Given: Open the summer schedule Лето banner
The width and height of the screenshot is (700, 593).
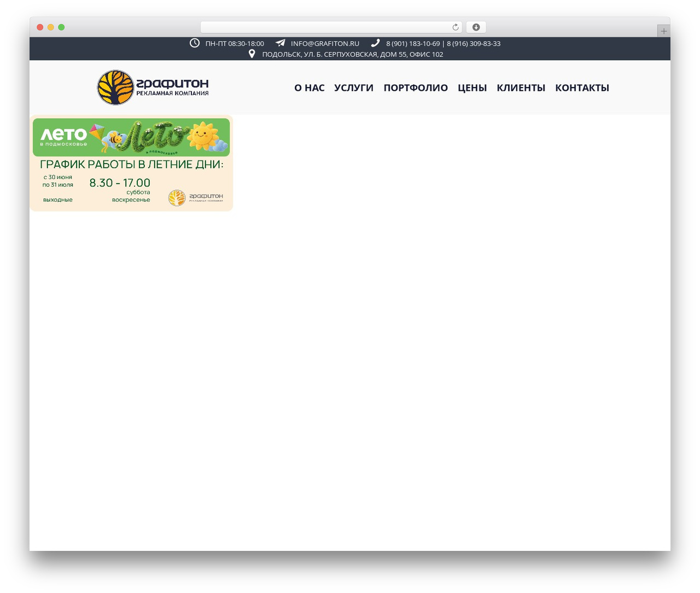Looking at the screenshot, I should [131, 163].
